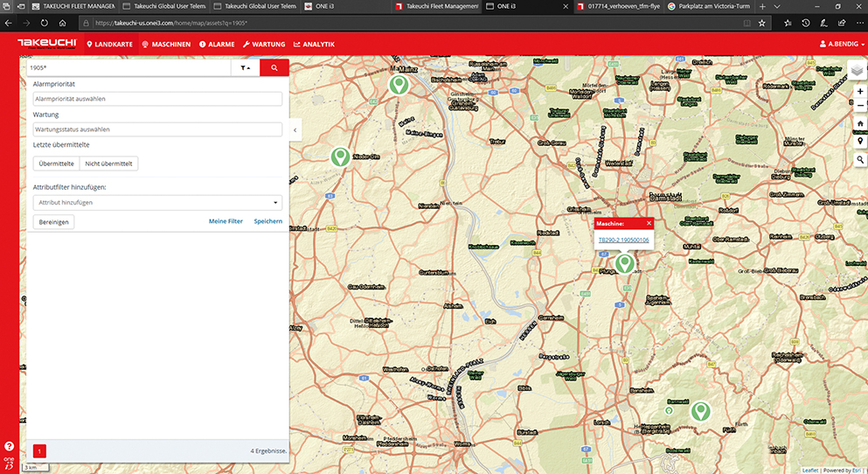Click the red search magnifier button

coord(274,67)
